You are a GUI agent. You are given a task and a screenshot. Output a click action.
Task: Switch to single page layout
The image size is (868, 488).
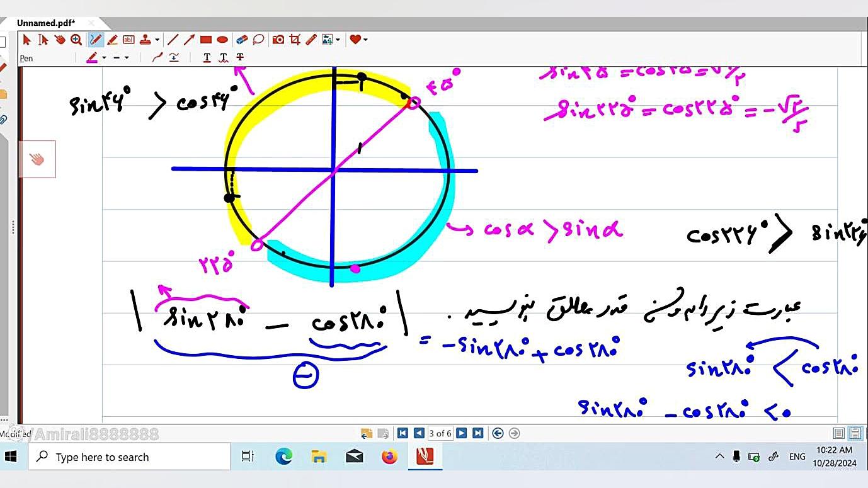click(x=838, y=433)
